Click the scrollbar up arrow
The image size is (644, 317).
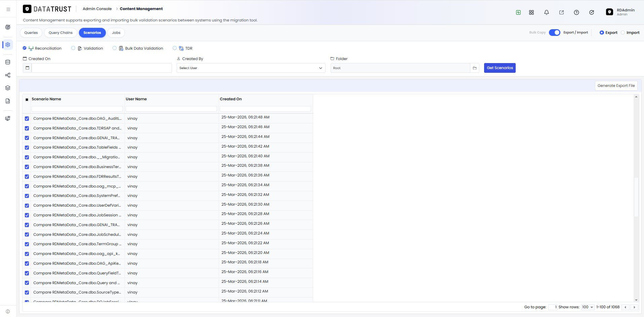[x=636, y=97]
